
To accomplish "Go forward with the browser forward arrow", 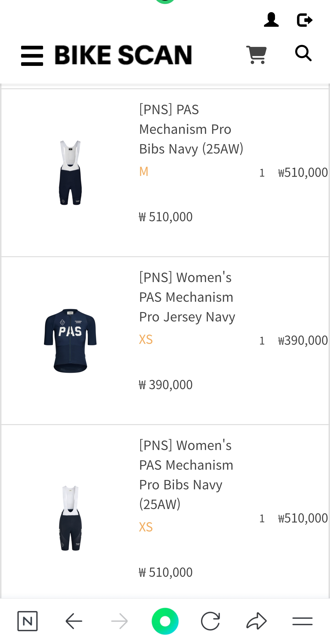I will coord(119,621).
